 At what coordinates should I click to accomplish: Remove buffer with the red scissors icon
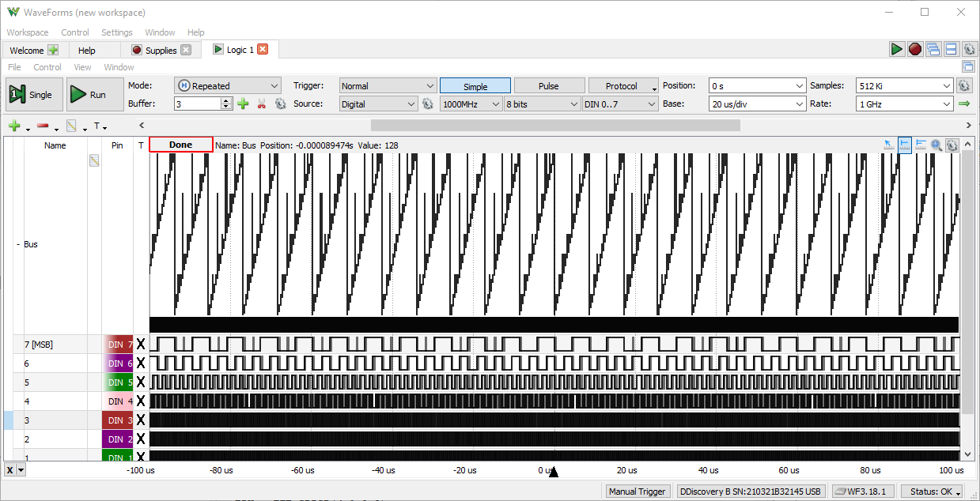262,104
